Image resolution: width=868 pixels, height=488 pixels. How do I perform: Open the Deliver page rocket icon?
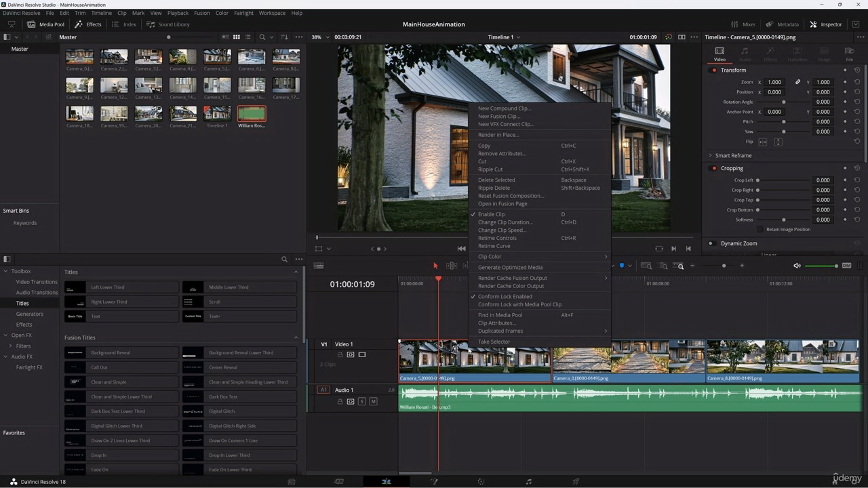click(576, 481)
